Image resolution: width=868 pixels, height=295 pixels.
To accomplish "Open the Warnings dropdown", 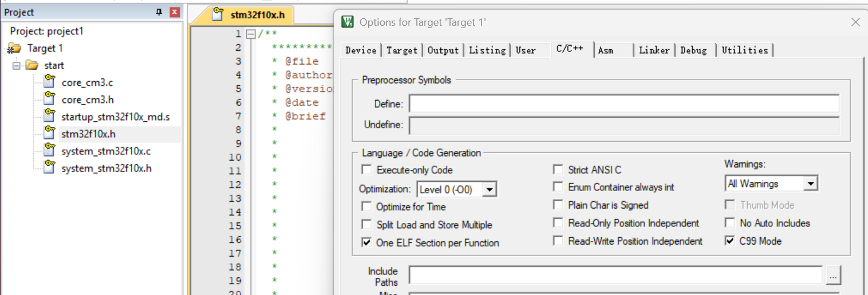I will click(810, 184).
